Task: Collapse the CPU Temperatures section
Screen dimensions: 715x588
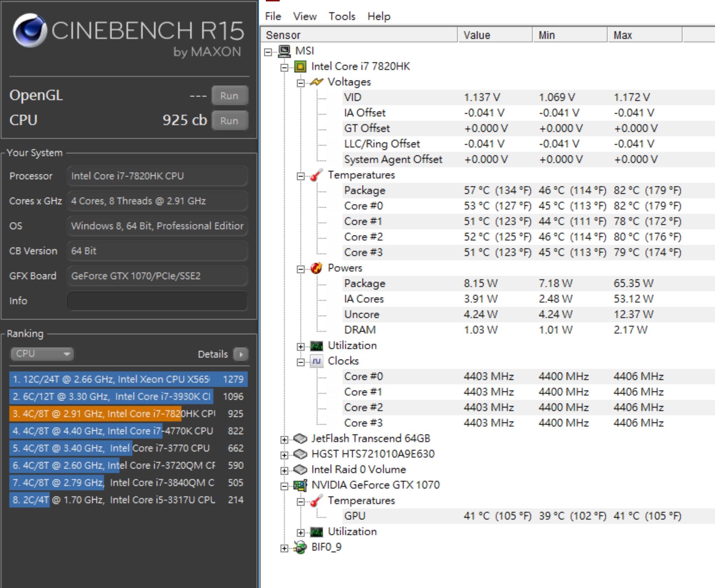Action: point(301,176)
